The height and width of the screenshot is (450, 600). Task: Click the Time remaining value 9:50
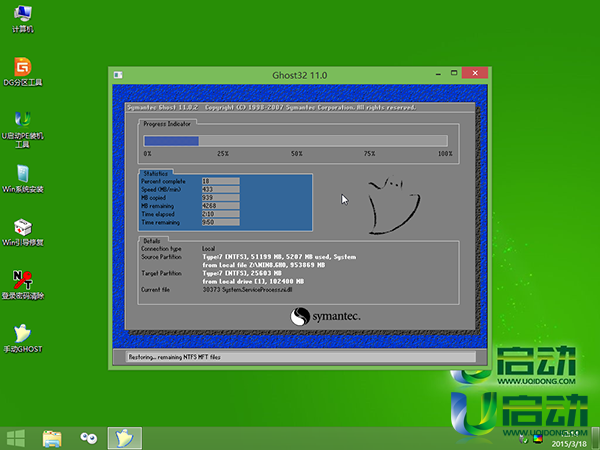tap(221, 222)
